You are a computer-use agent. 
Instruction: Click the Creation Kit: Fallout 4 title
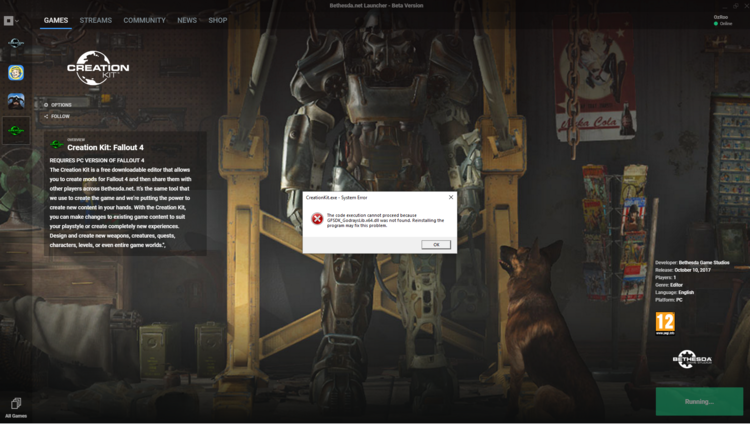pos(105,148)
